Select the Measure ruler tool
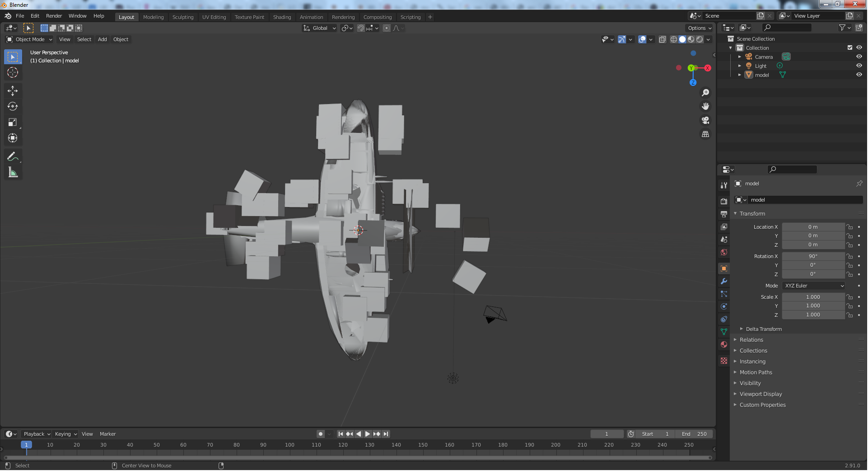The height and width of the screenshot is (471, 868). (x=13, y=173)
